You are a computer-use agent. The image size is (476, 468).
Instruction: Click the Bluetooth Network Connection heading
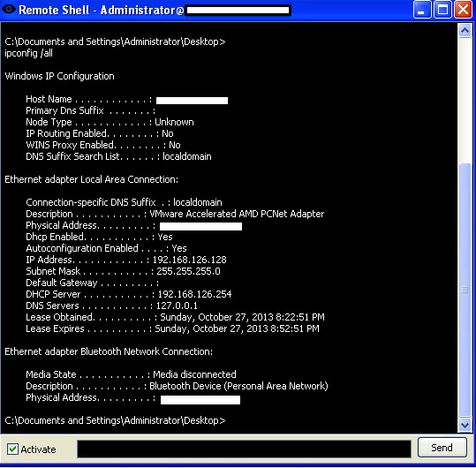pyautogui.click(x=109, y=351)
